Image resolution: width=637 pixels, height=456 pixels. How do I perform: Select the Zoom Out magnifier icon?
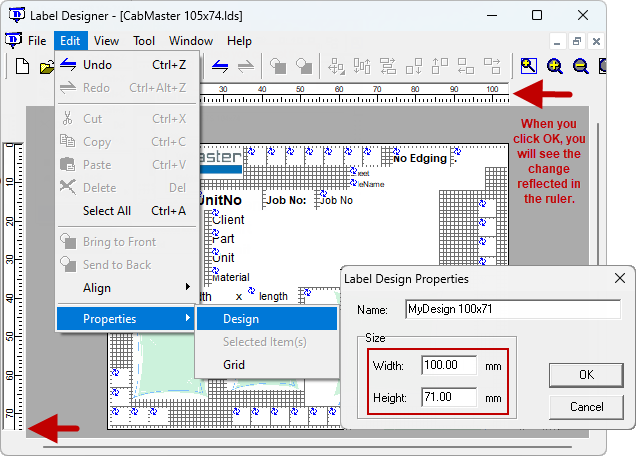click(581, 66)
